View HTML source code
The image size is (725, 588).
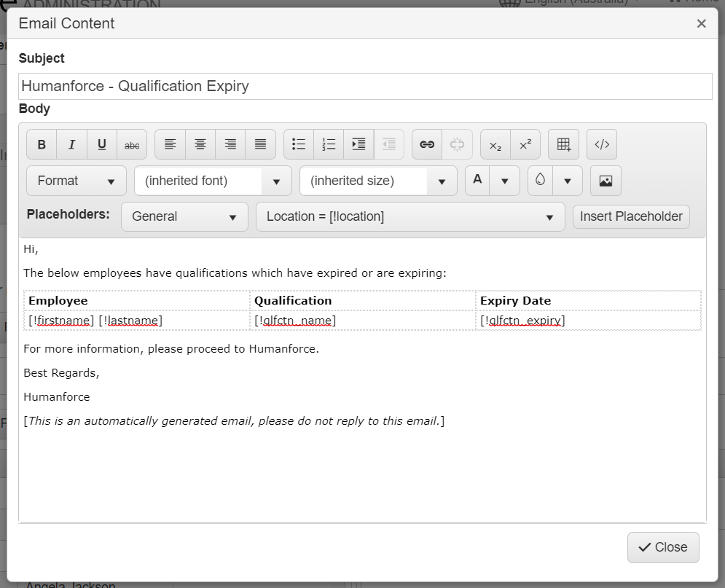pyautogui.click(x=602, y=145)
